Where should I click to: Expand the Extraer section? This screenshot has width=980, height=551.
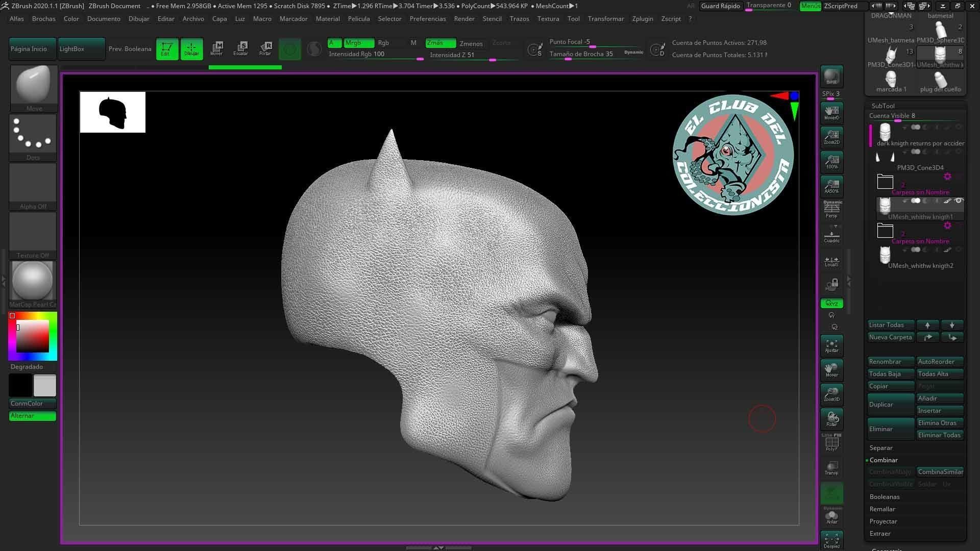[880, 534]
